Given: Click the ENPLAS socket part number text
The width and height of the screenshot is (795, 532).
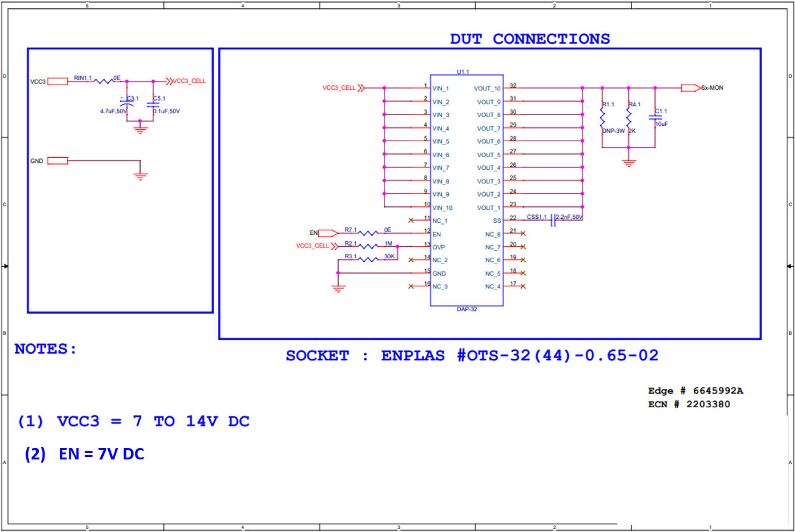Looking at the screenshot, I should coord(475,356).
